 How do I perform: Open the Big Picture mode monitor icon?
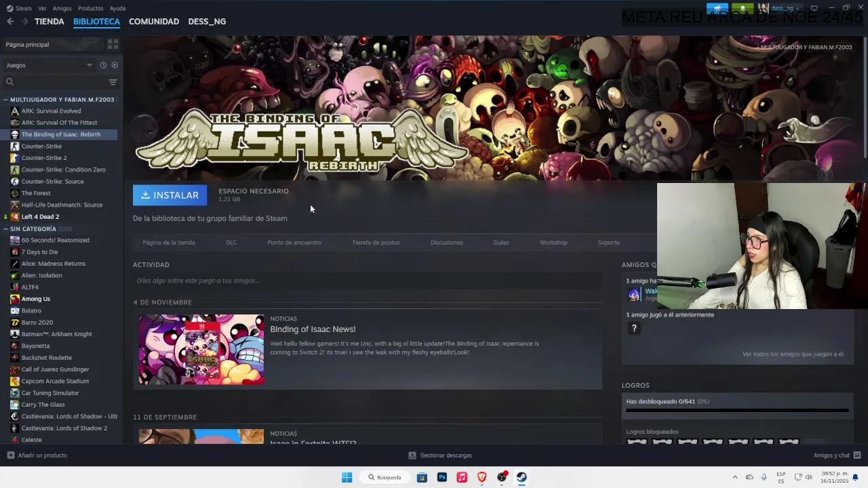click(x=814, y=8)
